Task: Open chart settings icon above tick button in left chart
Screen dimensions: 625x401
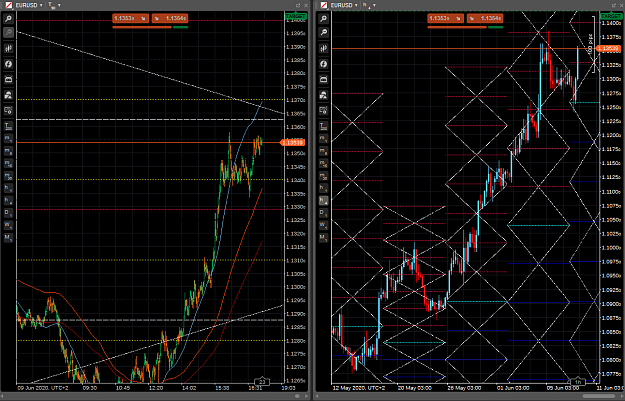Action: 8,110
